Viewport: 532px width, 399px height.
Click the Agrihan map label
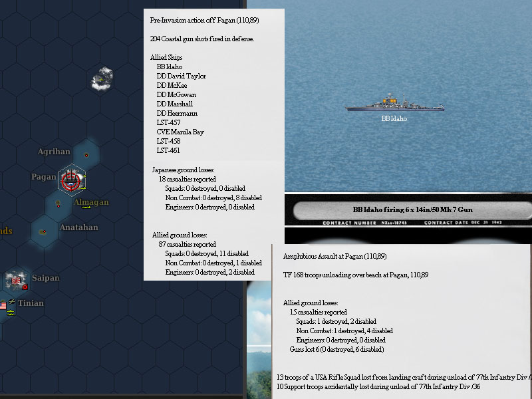(54, 152)
